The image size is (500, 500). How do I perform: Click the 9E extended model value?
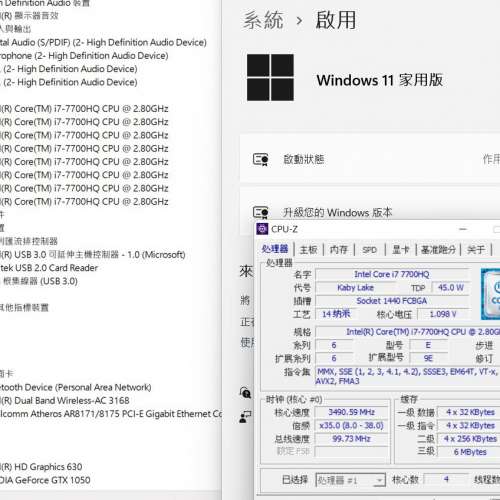(x=428, y=358)
